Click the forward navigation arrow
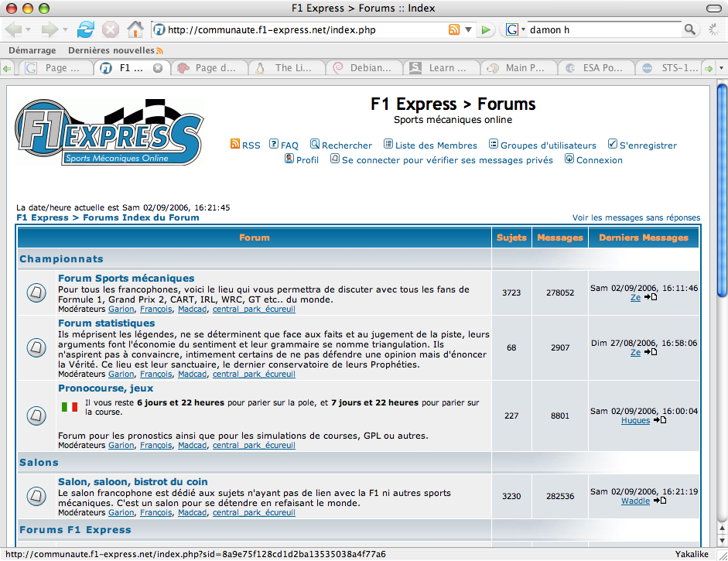The height and width of the screenshot is (561, 728). point(50,29)
